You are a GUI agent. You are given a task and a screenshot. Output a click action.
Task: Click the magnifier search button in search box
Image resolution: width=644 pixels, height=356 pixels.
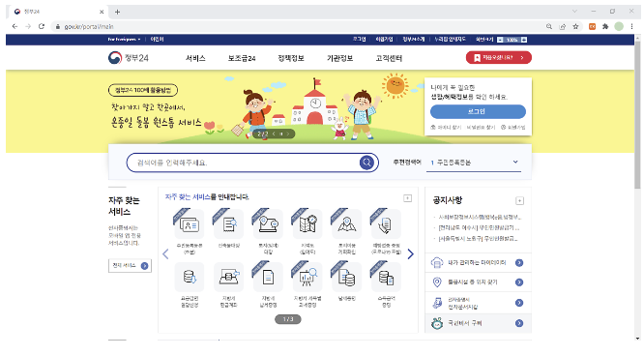coord(366,163)
